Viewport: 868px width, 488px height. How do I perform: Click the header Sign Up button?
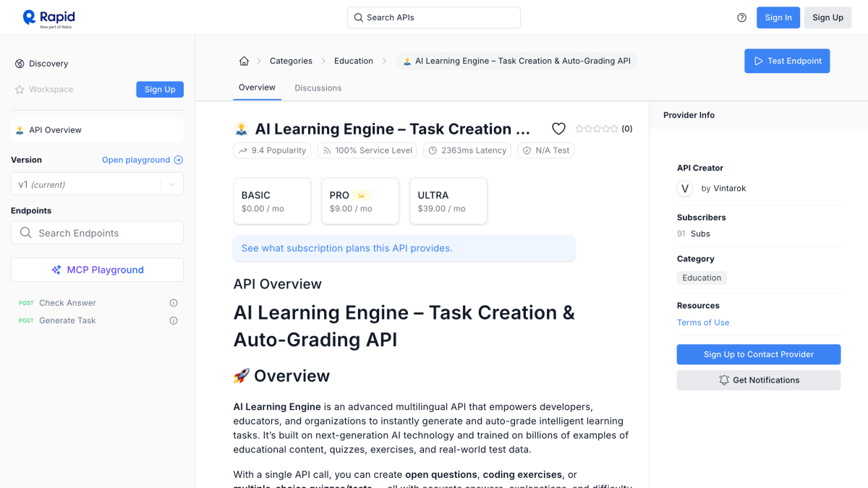827,17
